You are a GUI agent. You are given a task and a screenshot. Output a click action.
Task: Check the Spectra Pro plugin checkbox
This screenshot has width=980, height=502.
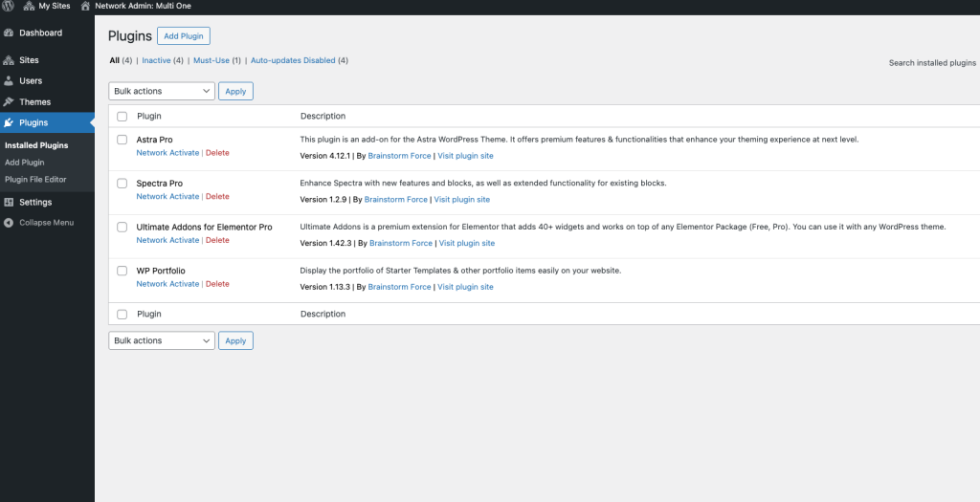122,184
